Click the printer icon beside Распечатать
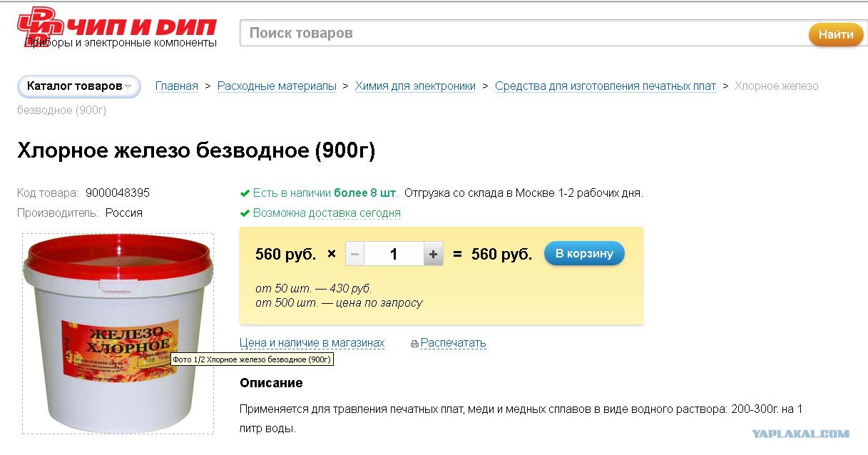Viewport: 868px width, 455px height. 414,344
